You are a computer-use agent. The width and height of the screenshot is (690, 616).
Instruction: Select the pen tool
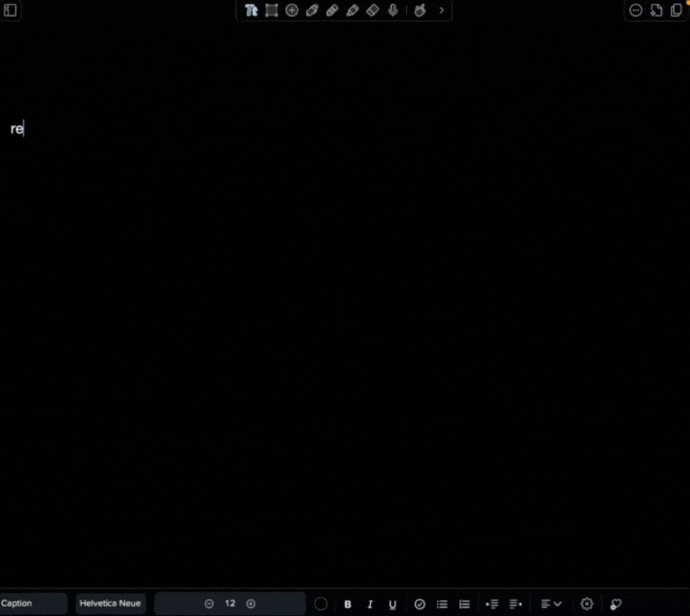(x=312, y=10)
